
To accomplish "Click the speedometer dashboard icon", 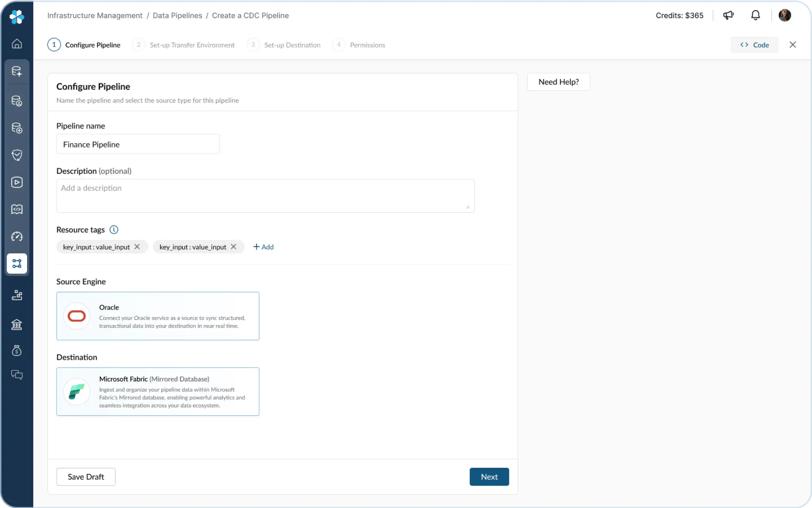I will [x=17, y=236].
